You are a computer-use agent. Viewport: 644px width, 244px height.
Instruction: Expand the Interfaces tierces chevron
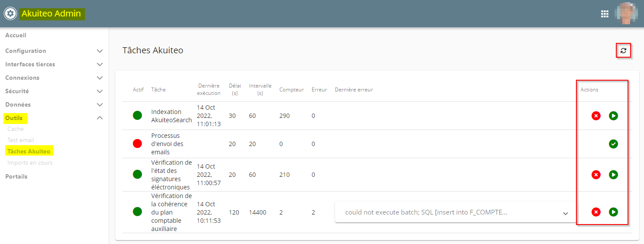[x=100, y=65]
